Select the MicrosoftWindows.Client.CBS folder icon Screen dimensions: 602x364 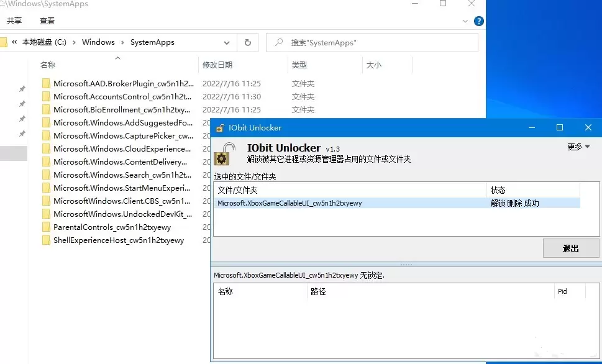46,201
